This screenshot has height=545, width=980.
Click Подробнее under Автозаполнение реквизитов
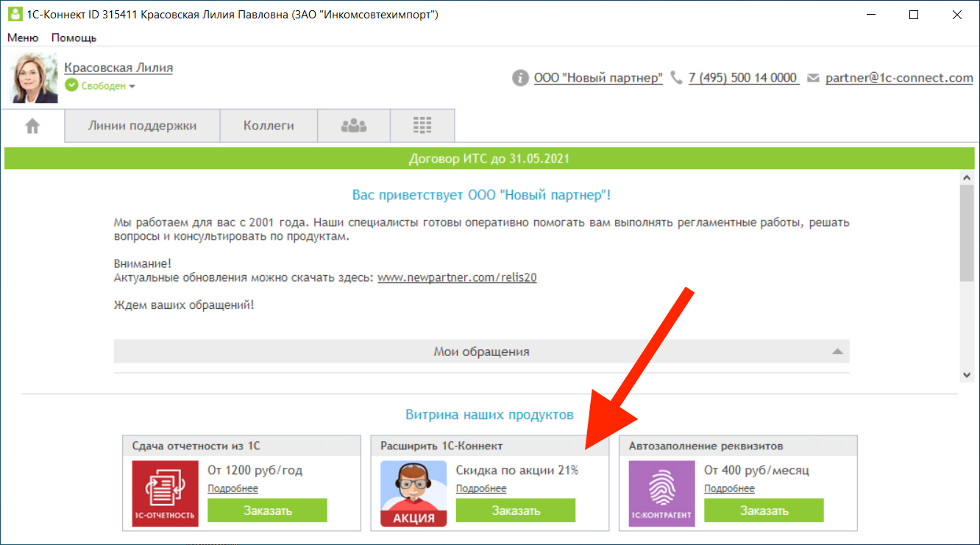point(729,488)
